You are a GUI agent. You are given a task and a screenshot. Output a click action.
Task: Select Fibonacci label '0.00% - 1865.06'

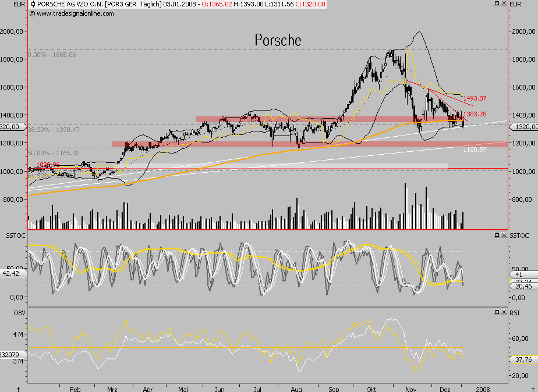coord(52,55)
